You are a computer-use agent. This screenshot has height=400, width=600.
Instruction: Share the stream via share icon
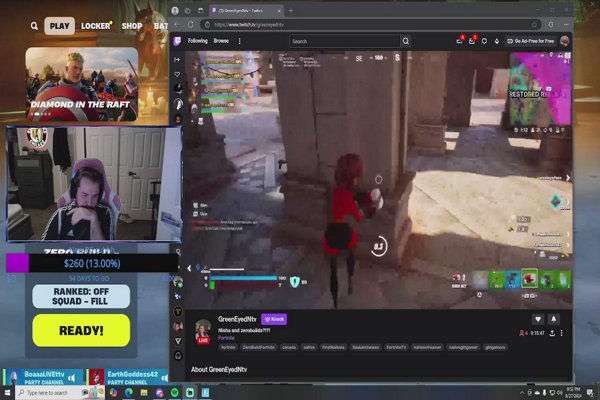tap(552, 333)
